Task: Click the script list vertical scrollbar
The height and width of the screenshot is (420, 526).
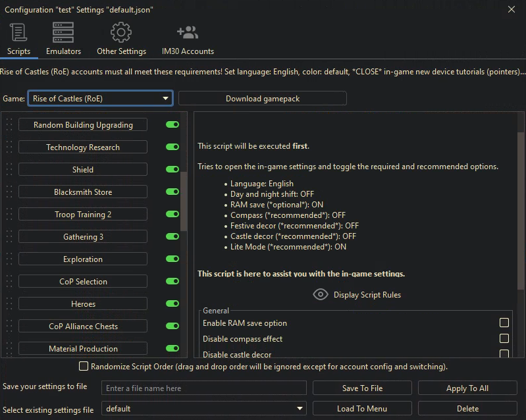Action: [184, 197]
